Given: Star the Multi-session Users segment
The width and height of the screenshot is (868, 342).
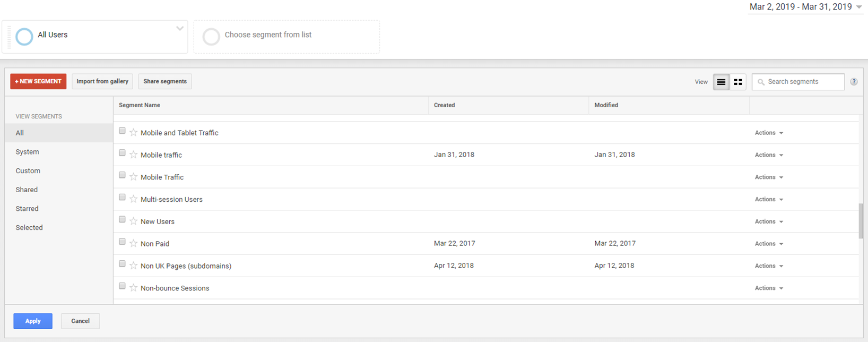Looking at the screenshot, I should tap(134, 199).
